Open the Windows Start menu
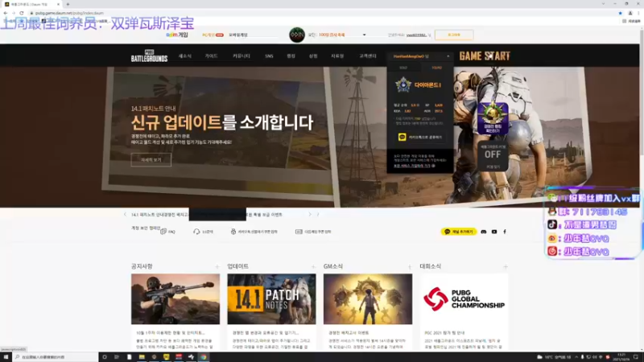644x362 pixels. point(6,357)
